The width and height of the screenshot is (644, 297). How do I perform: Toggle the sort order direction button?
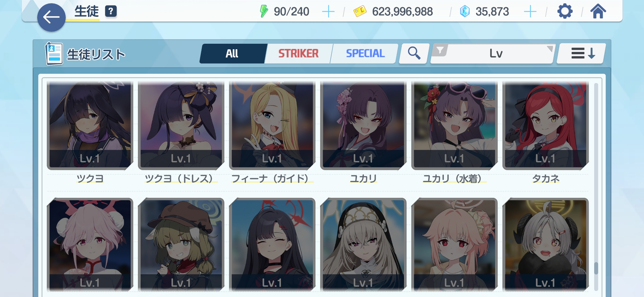tap(583, 53)
